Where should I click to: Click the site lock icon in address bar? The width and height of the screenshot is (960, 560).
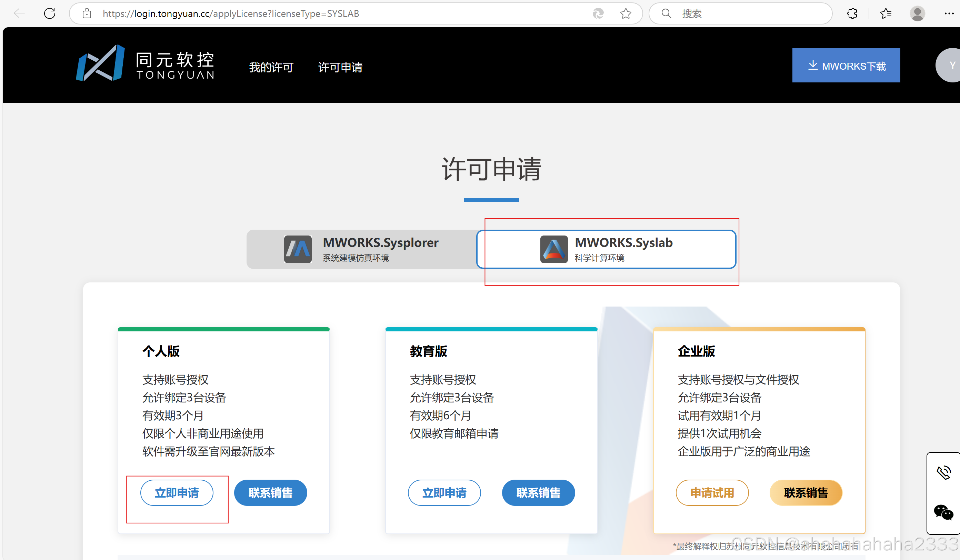pos(87,14)
